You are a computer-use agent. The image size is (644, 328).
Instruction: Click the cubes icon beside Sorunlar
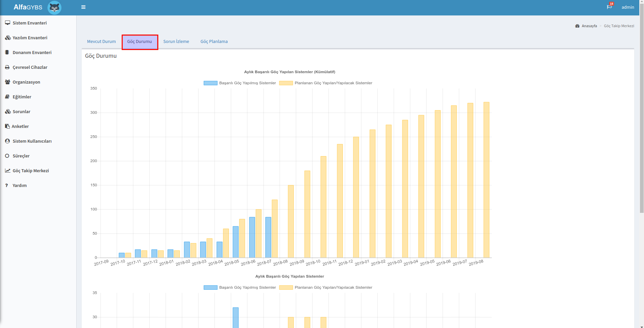8,111
